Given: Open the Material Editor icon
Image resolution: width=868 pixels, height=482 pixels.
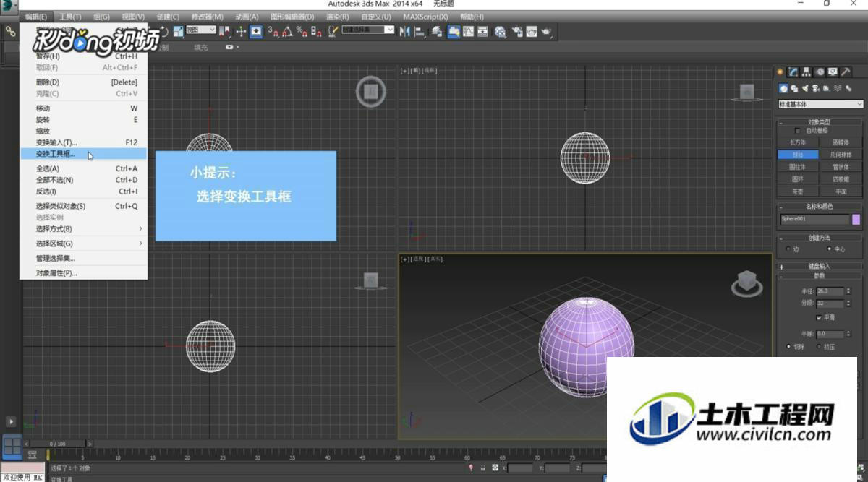Looking at the screenshot, I should pyautogui.click(x=500, y=31).
